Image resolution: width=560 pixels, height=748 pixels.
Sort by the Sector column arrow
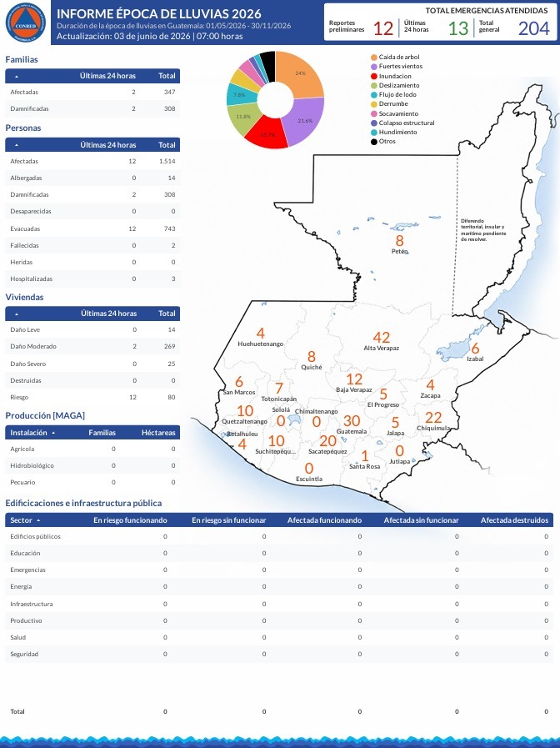(x=38, y=520)
